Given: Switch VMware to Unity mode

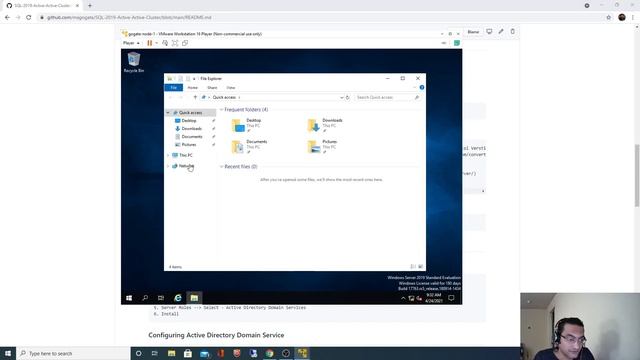Looking at the screenshot, I should click(185, 43).
